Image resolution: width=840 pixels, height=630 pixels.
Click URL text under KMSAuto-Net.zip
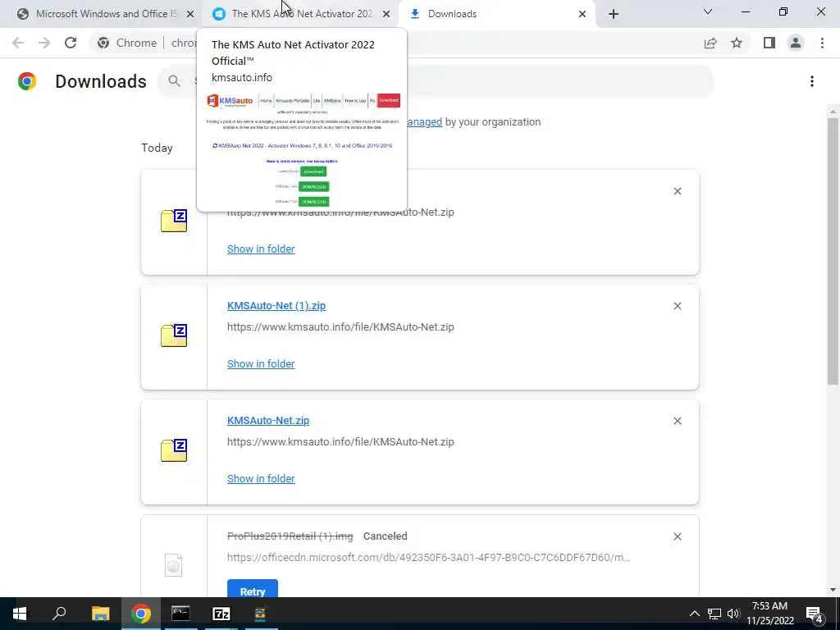click(x=340, y=442)
